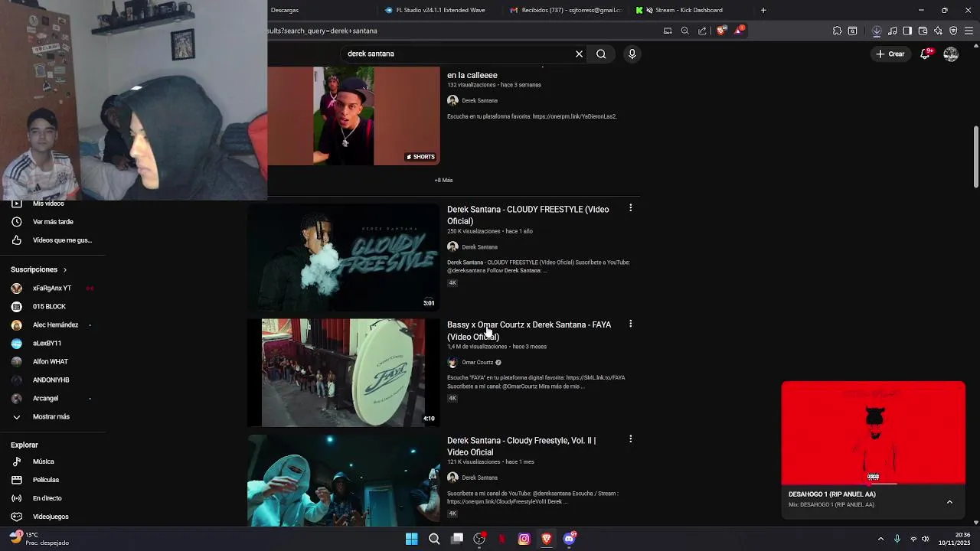Open the CLOUDY FREESTYLE video thumbnail
Image resolution: width=980 pixels, height=551 pixels.
[343, 257]
